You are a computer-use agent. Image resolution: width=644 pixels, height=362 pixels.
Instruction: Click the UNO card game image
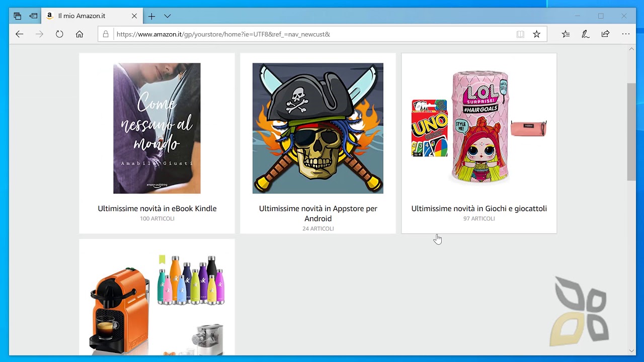(430, 128)
